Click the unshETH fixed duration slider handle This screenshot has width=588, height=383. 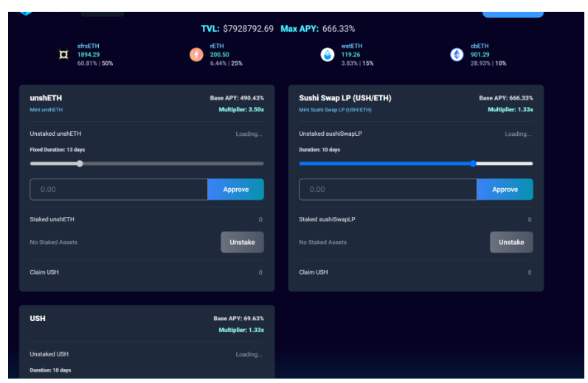[x=80, y=164]
